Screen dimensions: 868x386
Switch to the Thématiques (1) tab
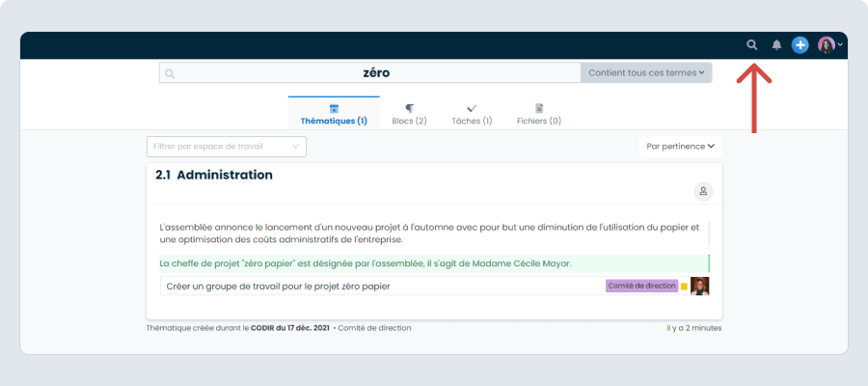click(334, 114)
